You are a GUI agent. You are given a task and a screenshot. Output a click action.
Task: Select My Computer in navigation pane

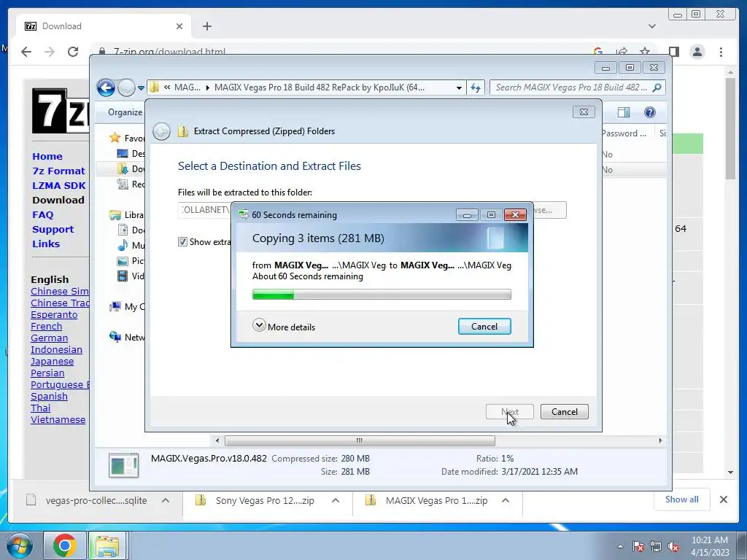click(115, 307)
